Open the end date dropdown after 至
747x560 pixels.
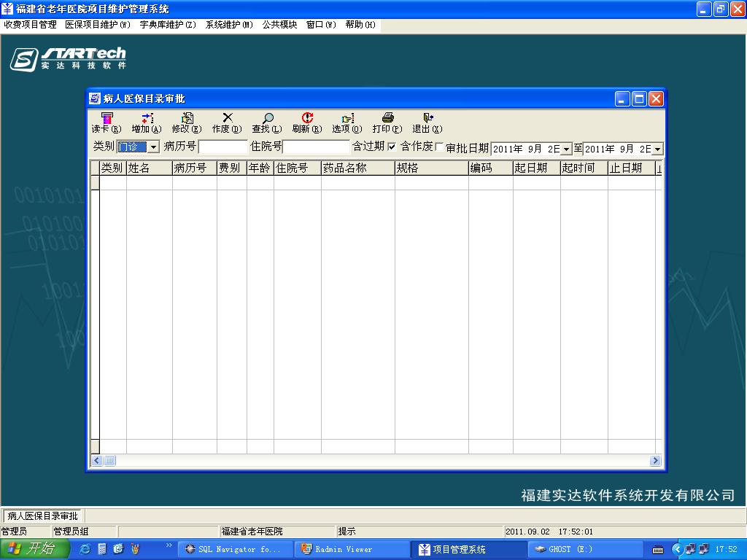point(658,149)
